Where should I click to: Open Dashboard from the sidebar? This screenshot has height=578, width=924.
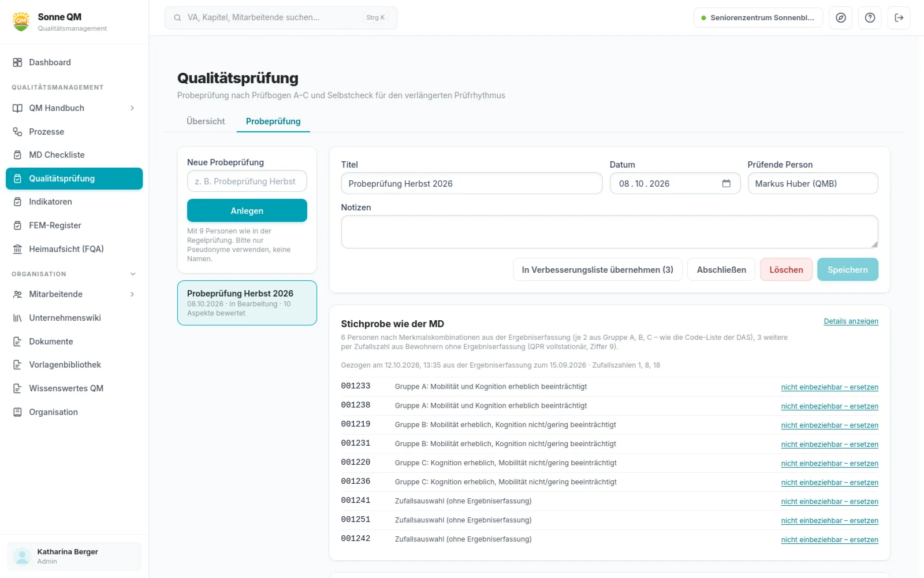(74, 62)
